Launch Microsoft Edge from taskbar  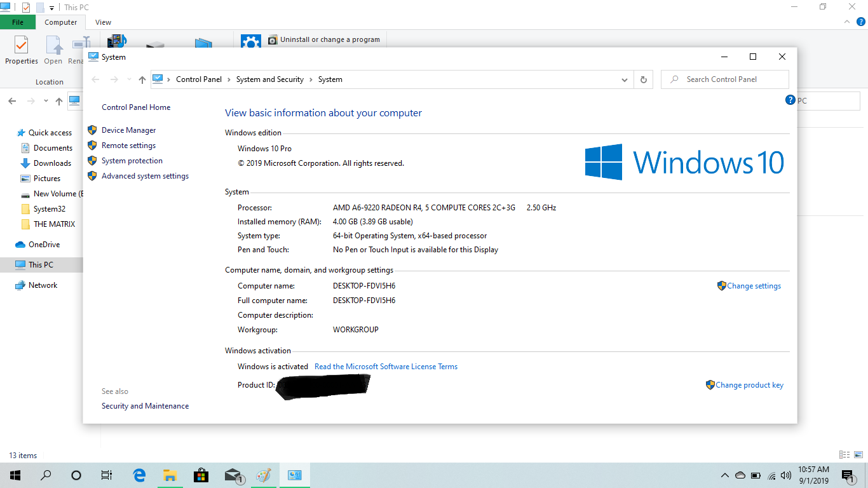pyautogui.click(x=139, y=475)
